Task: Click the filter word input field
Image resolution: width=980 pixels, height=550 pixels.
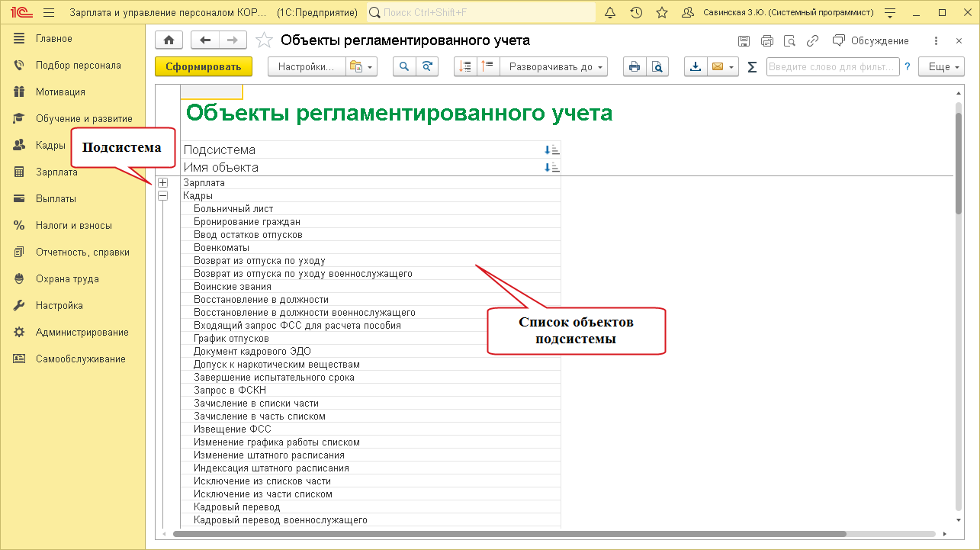Action: click(832, 67)
